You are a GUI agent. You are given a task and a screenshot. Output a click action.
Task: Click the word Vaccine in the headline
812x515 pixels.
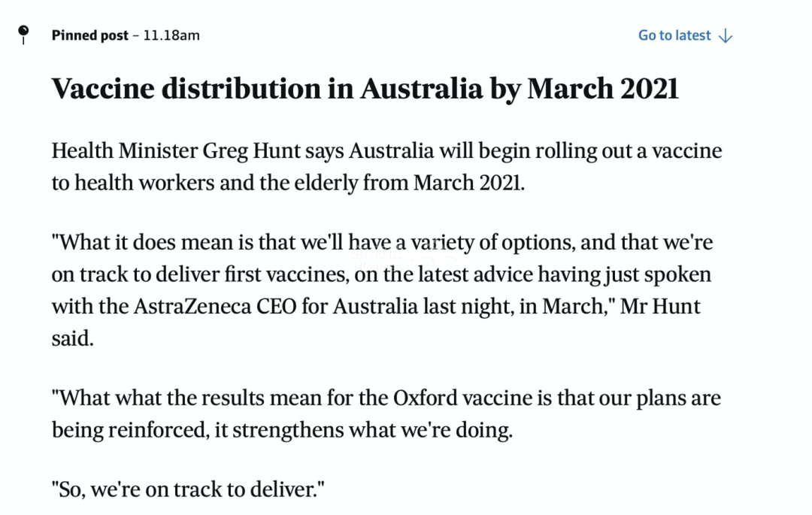tap(103, 89)
